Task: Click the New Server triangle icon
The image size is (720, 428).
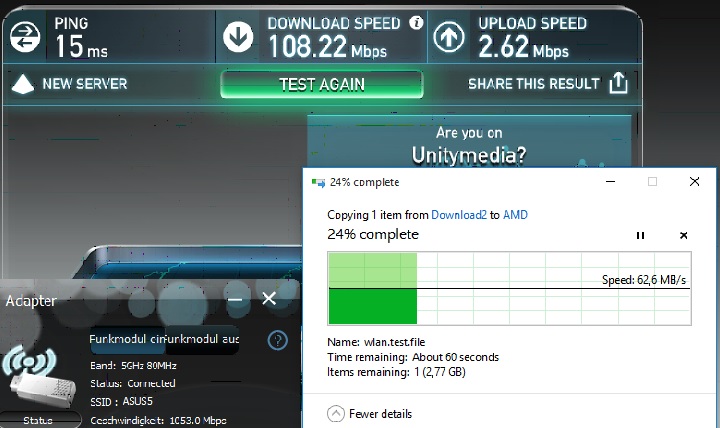Action: (22, 84)
